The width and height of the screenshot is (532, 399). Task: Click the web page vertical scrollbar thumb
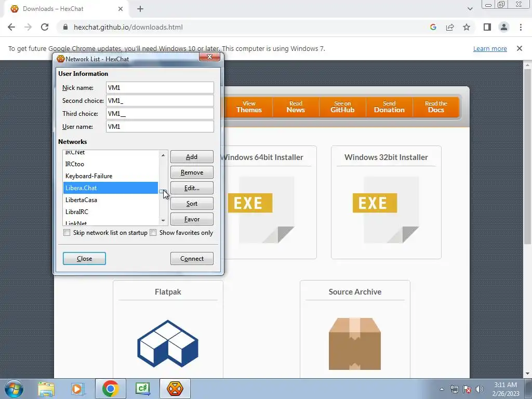coord(527,156)
